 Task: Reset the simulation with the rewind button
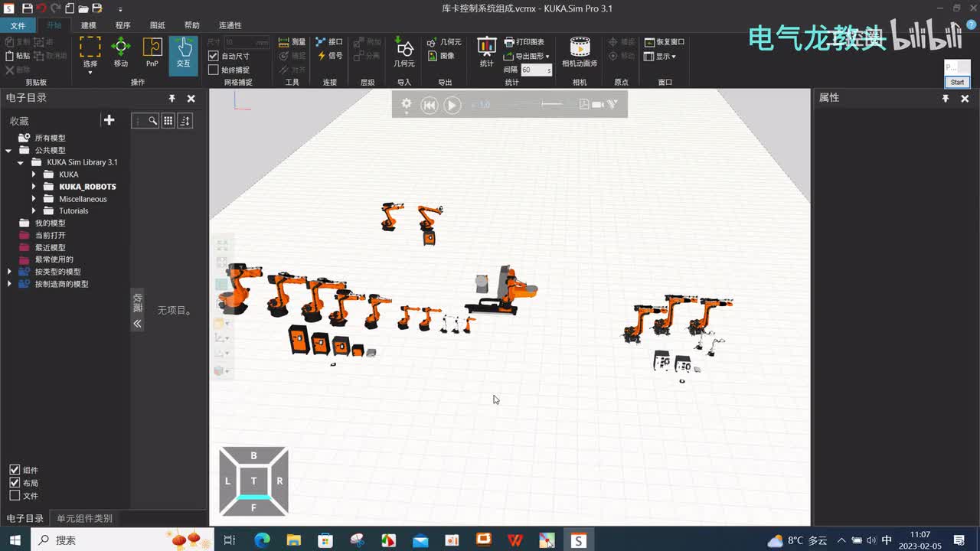[x=430, y=105]
